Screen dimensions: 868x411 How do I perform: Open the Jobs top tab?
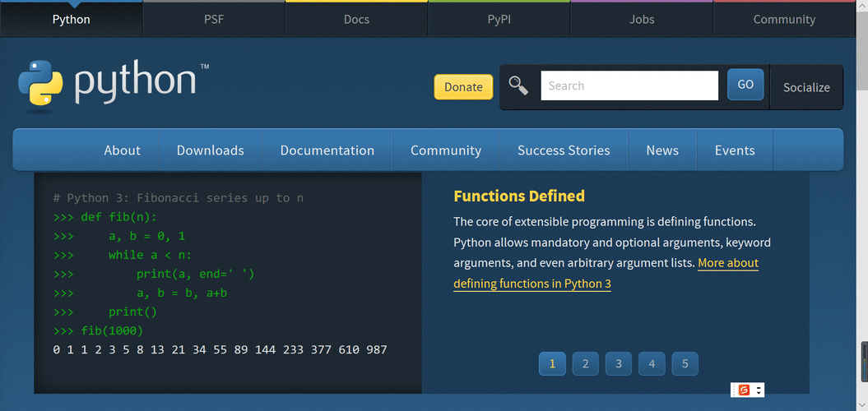[x=642, y=20]
